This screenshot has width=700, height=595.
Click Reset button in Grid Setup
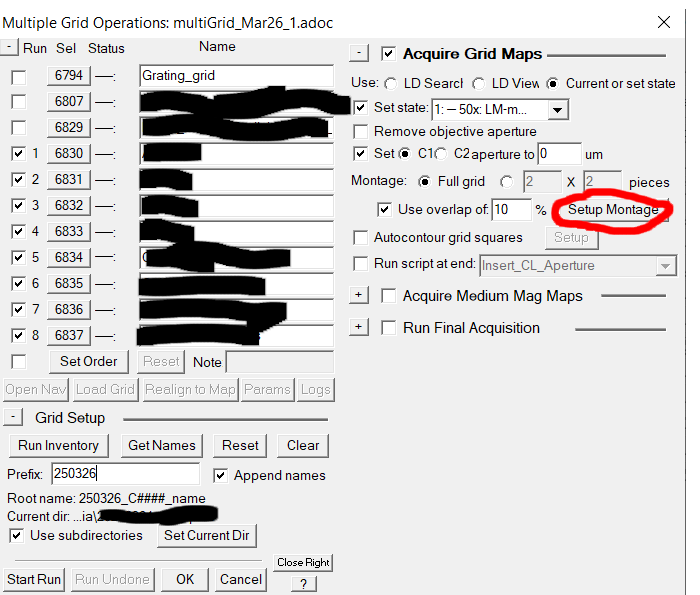(x=240, y=445)
